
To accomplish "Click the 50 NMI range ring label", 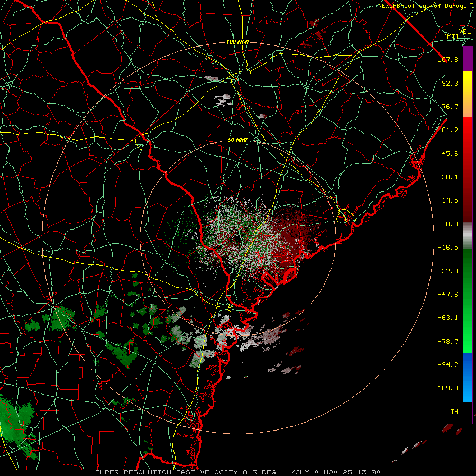I will (237, 140).
